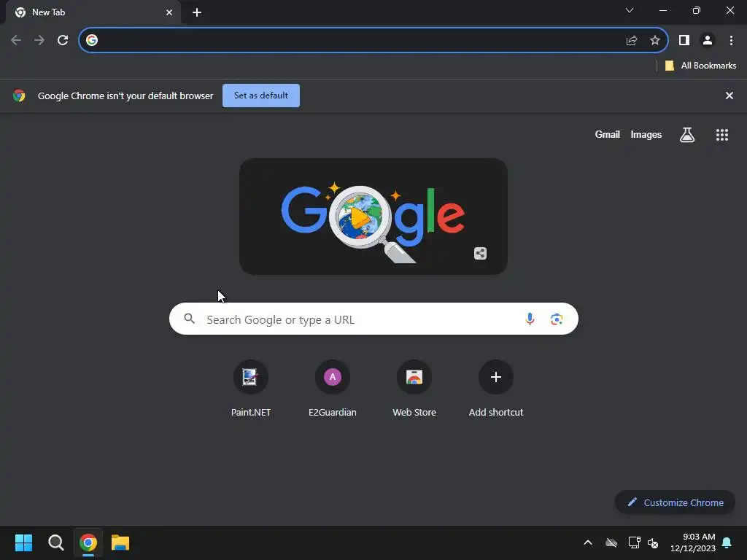Dismiss the default browser infobar
The image size is (747, 560).
click(x=729, y=96)
